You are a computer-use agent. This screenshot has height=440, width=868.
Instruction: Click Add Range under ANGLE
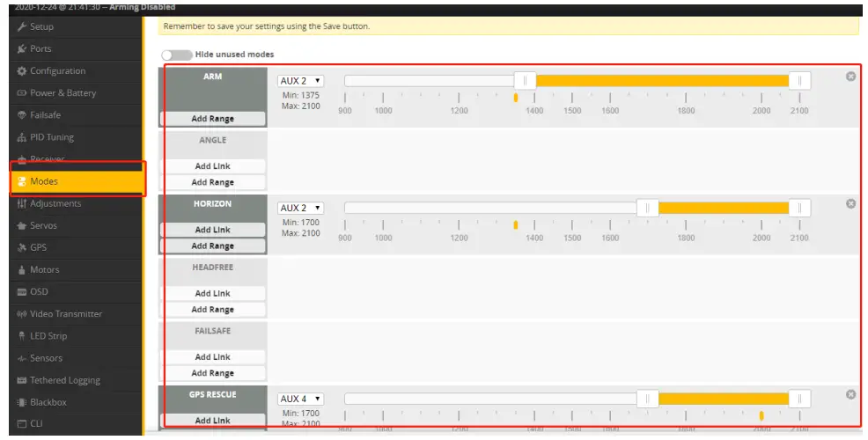pos(212,182)
